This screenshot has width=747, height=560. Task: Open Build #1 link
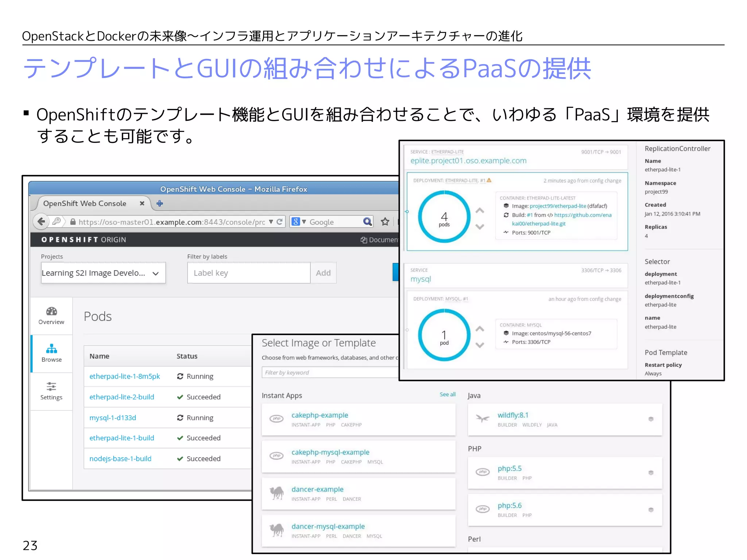pos(530,215)
